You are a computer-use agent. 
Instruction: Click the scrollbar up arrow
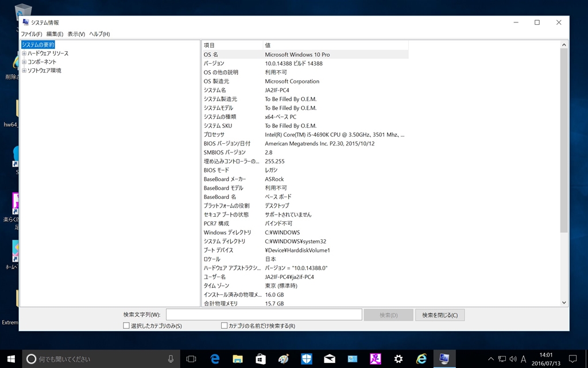[x=564, y=45]
